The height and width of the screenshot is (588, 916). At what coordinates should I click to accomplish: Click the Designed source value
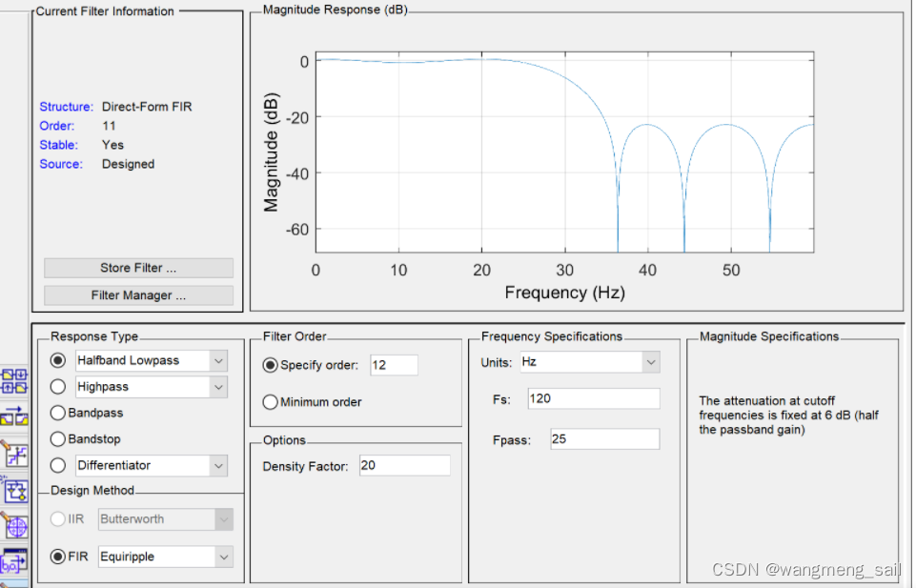pos(128,164)
